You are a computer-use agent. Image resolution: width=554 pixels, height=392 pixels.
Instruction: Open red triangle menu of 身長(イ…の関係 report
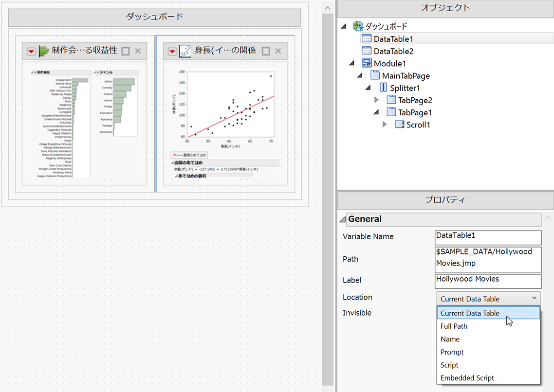172,52
